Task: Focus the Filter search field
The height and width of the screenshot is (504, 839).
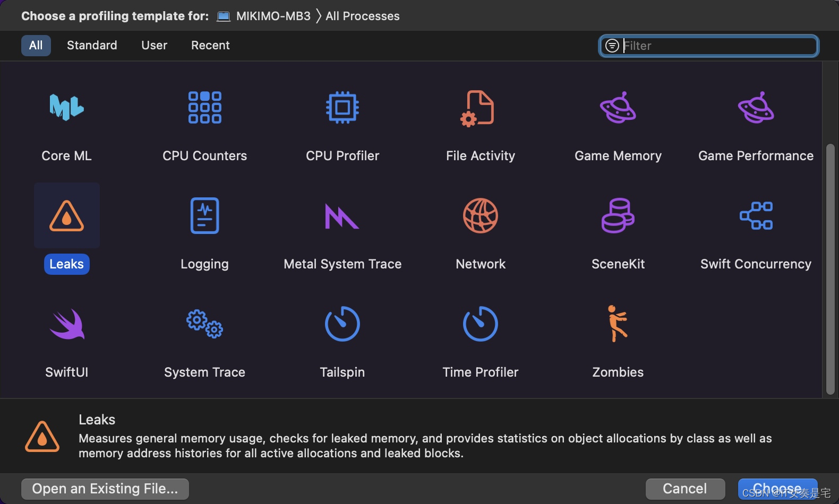Action: point(708,46)
